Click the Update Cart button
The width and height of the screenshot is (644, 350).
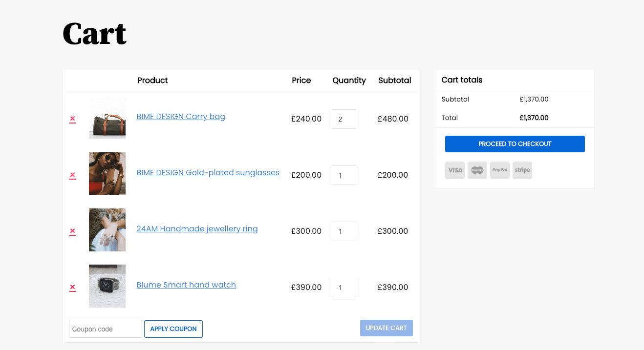click(386, 328)
